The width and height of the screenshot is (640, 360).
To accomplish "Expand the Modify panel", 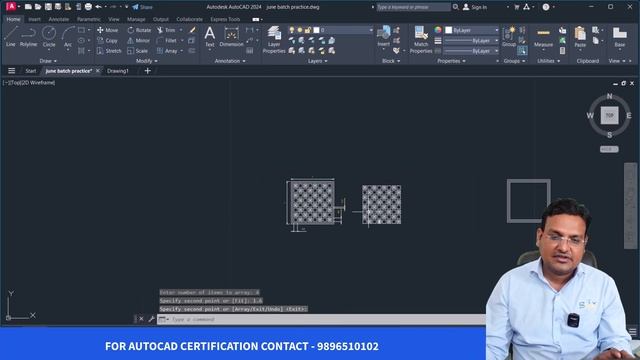I will pyautogui.click(x=147, y=61).
